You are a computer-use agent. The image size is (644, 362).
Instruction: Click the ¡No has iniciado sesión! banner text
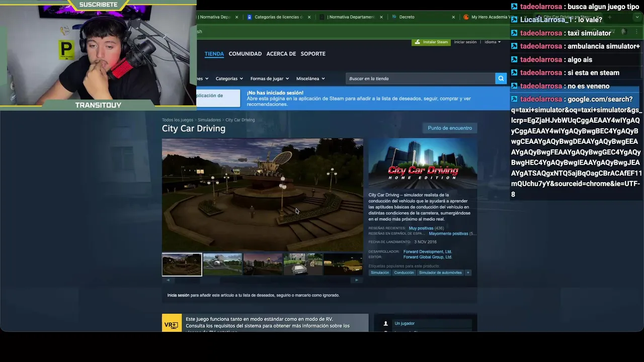(275, 93)
